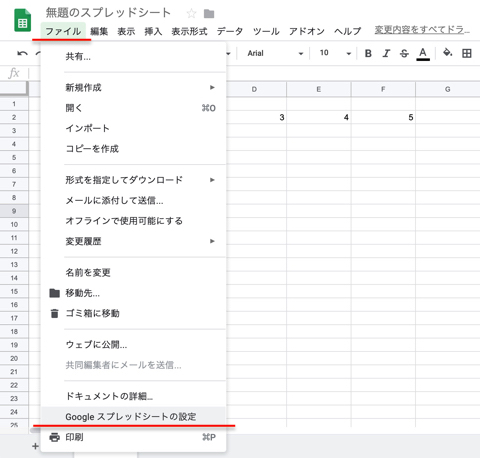This screenshot has width=480, height=458.
Task: Select column G header
Action: pos(447,89)
